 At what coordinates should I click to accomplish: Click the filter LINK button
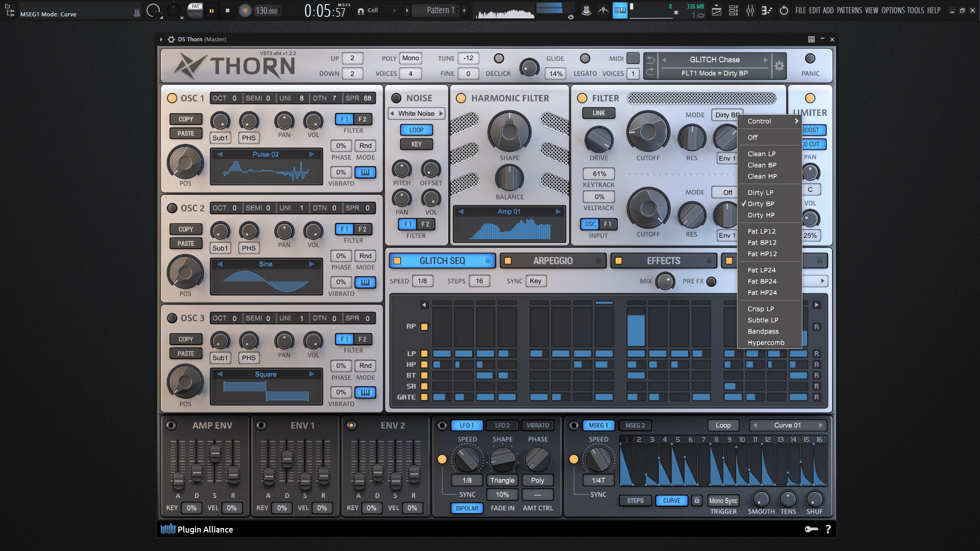pos(599,113)
